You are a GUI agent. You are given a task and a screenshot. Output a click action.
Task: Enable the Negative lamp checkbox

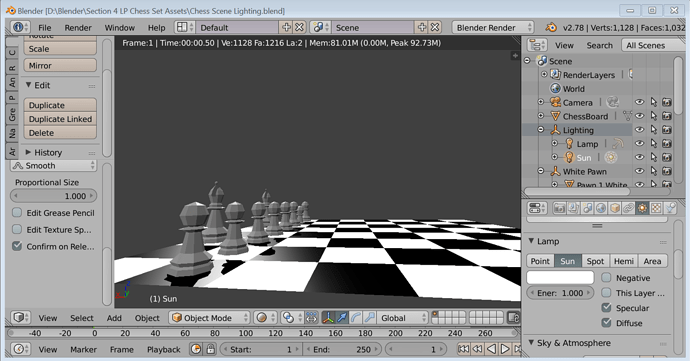[x=606, y=278]
